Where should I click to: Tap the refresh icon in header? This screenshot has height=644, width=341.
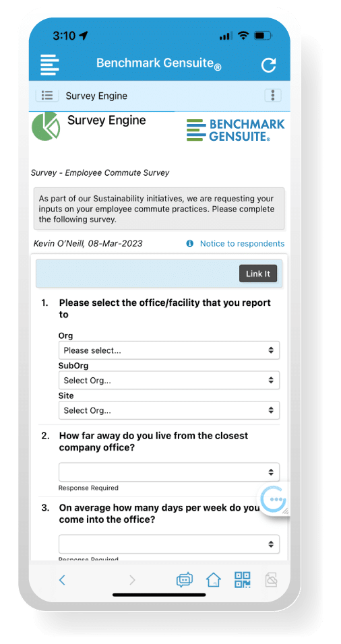269,65
